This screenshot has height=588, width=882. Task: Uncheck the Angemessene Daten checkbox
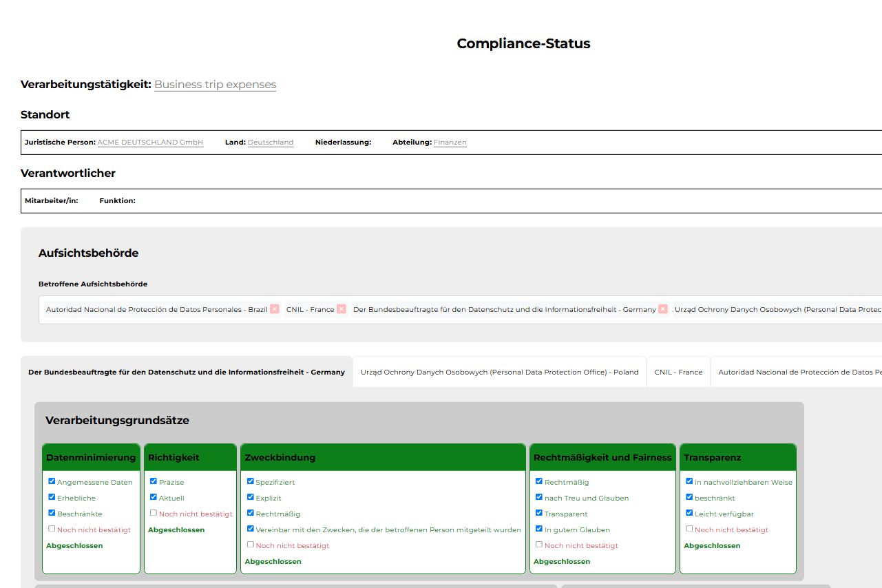click(x=51, y=481)
